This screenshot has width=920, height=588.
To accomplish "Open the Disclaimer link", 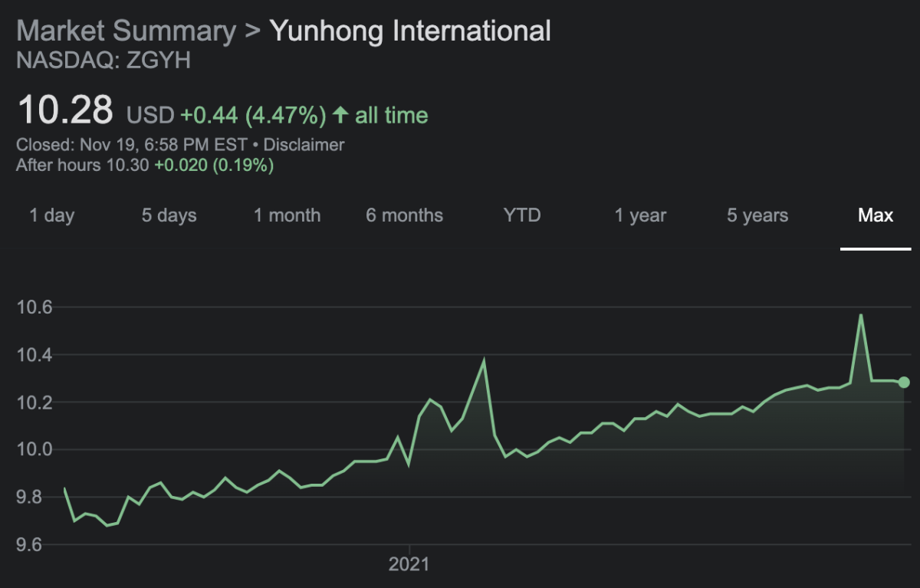I will click(304, 144).
